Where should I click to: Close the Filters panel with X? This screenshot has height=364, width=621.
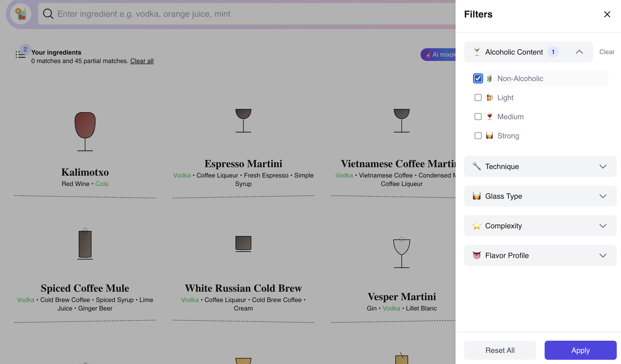point(607,14)
